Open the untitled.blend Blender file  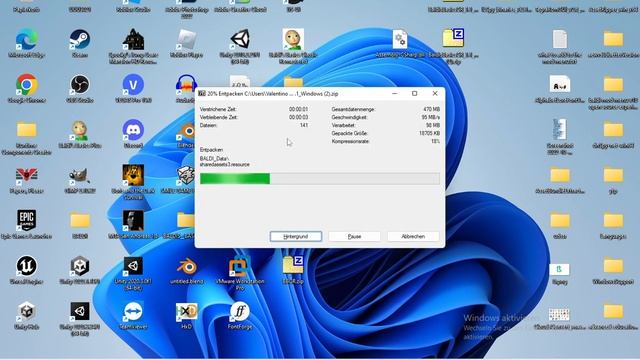(x=187, y=266)
